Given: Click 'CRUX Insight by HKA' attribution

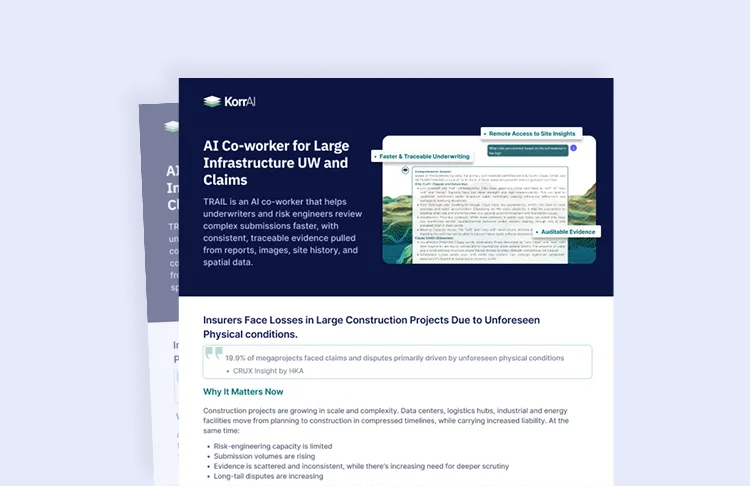Looking at the screenshot, I should coord(268,371).
